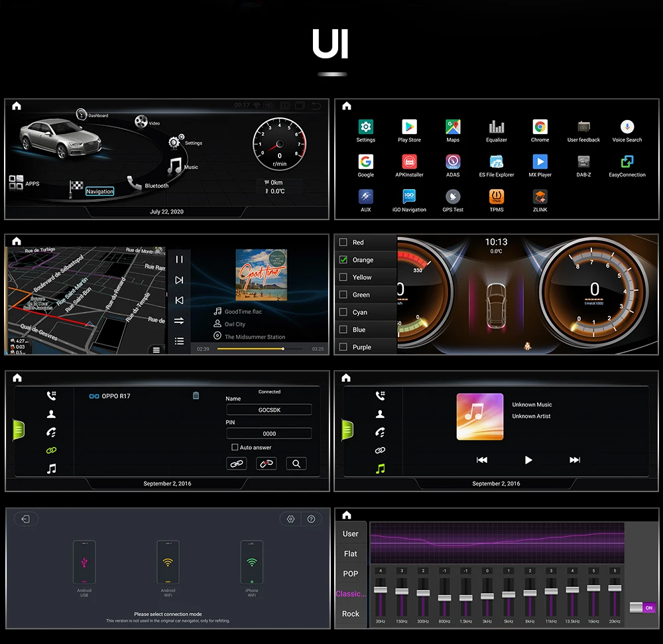Exit the connection mode screen
This screenshot has height=644, width=663.
26,519
